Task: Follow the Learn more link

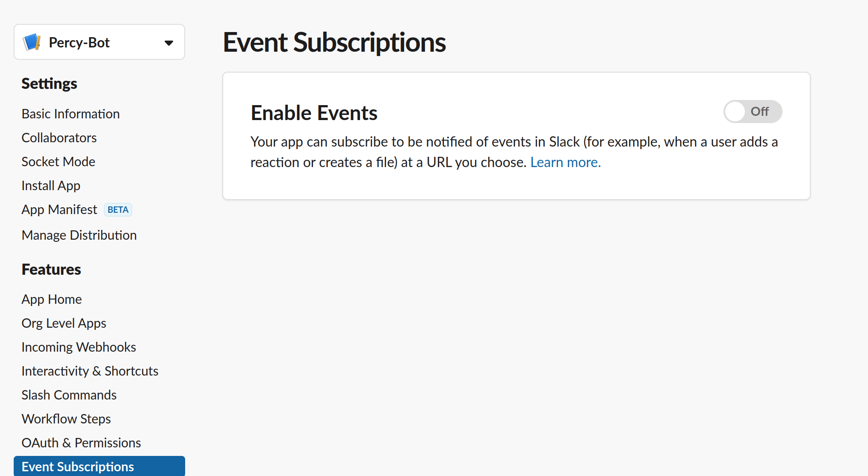Action: 565,162
